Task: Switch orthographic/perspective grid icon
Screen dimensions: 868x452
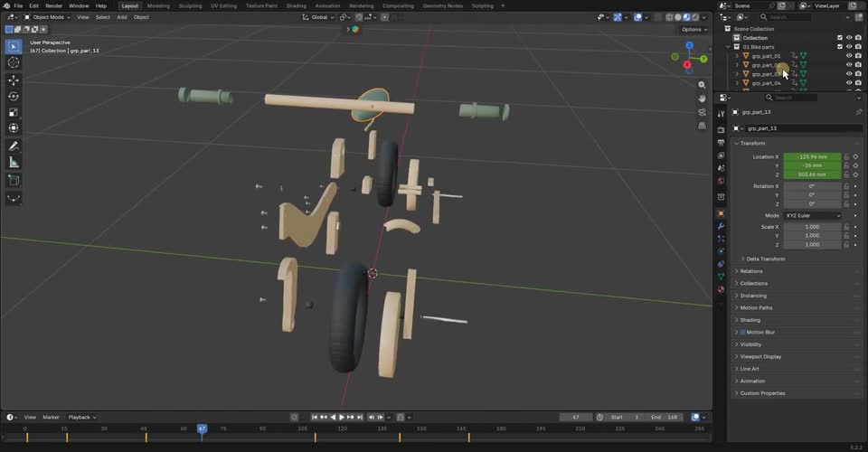Action: coord(702,126)
